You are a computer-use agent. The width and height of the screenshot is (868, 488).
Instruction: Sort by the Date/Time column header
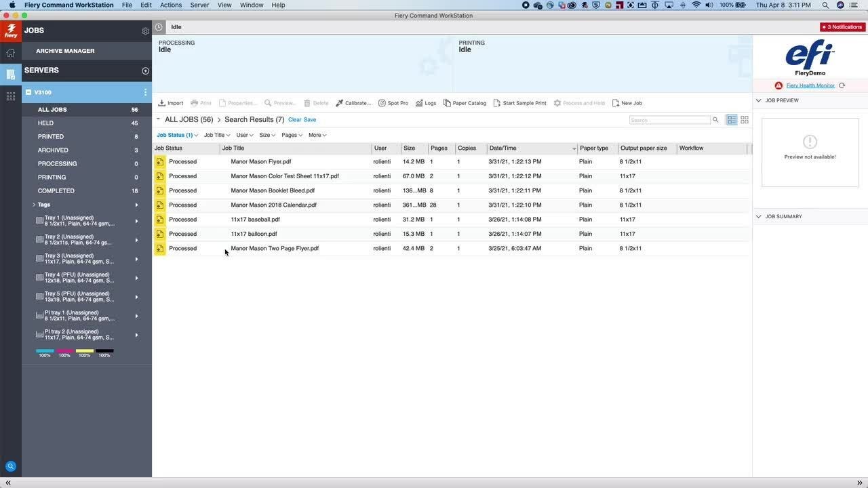[532, 148]
